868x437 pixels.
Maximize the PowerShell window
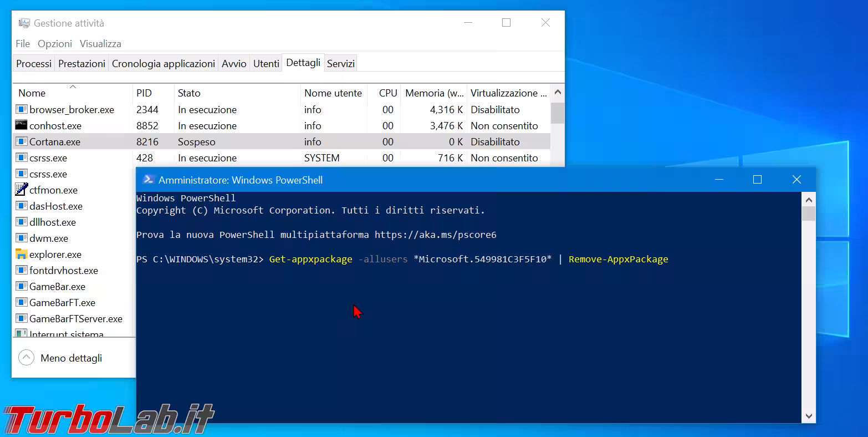[x=757, y=180]
